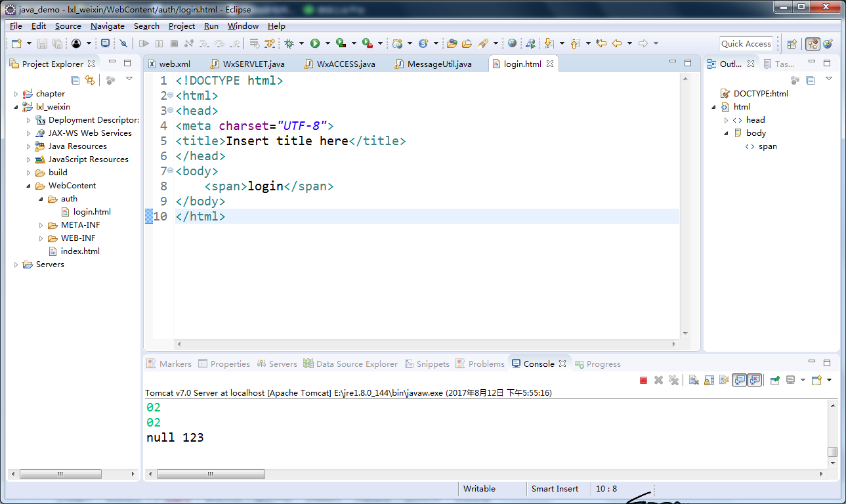
Task: Toggle Scroll Lock in the Console
Action: click(x=708, y=380)
